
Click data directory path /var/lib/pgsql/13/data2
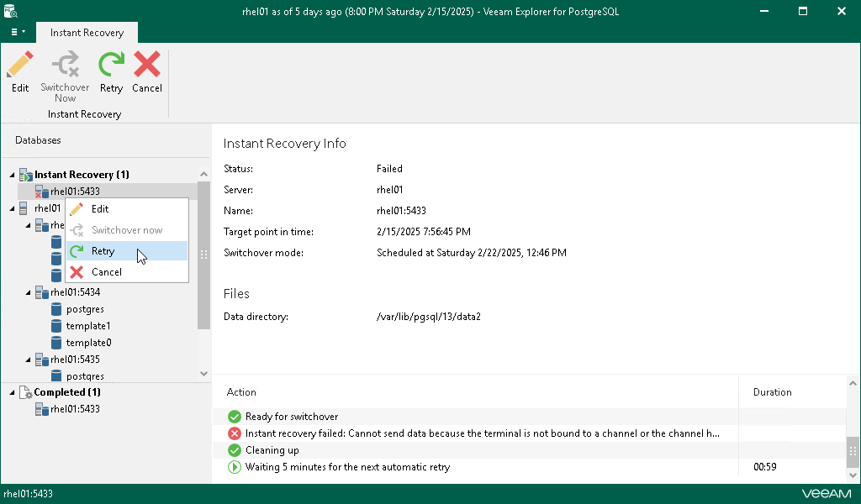click(428, 317)
